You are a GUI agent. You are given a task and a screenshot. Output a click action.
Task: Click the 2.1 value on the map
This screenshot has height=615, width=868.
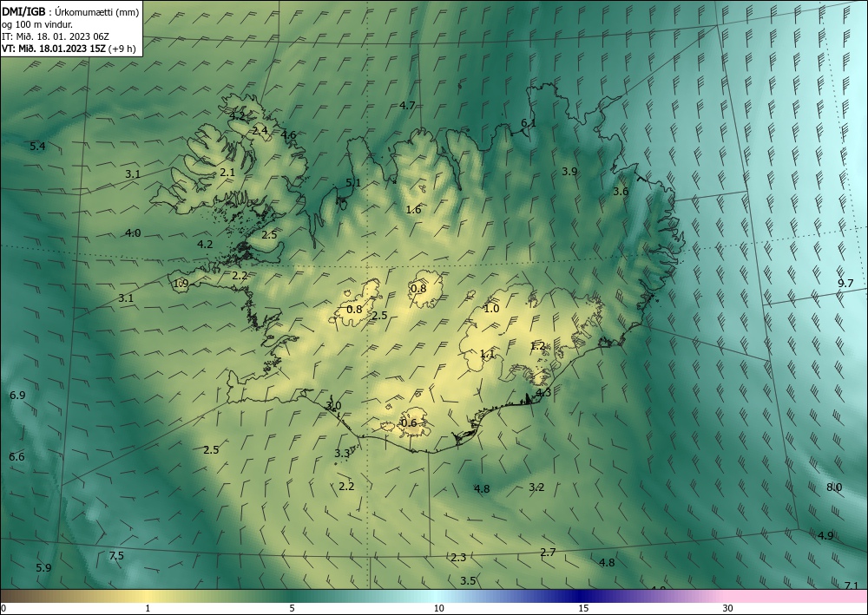pyautogui.click(x=227, y=173)
